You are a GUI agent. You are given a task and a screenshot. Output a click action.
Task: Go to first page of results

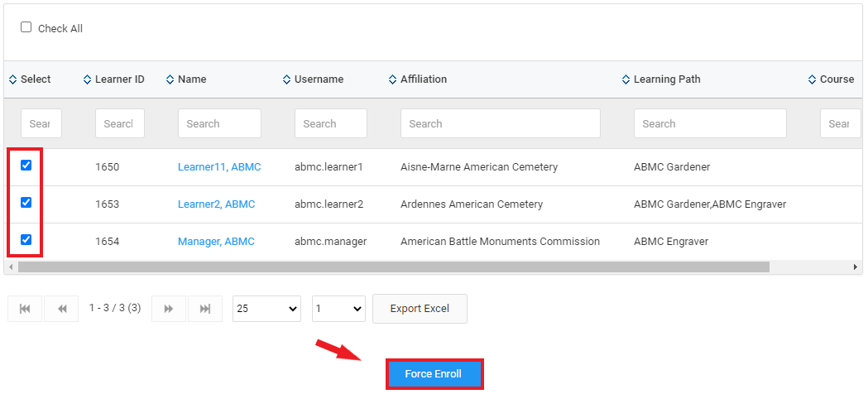point(25,309)
